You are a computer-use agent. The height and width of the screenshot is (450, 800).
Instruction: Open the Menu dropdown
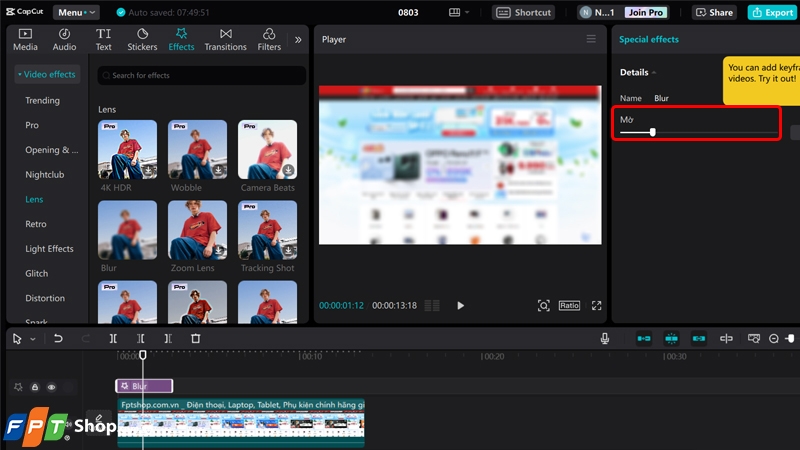76,12
